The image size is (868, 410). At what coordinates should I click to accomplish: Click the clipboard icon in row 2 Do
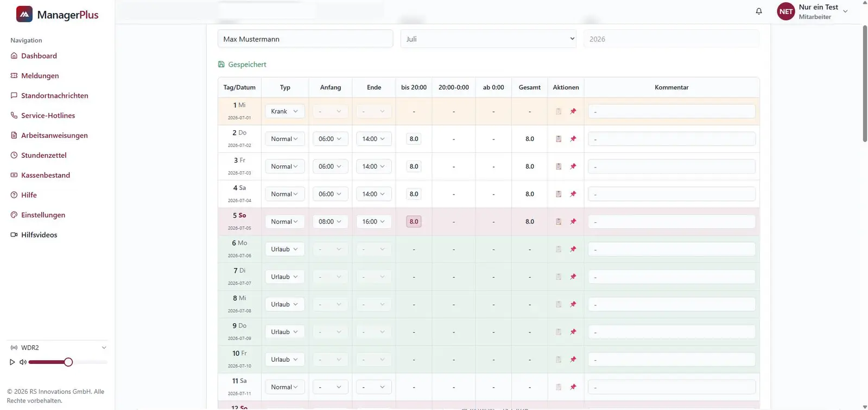tap(559, 139)
